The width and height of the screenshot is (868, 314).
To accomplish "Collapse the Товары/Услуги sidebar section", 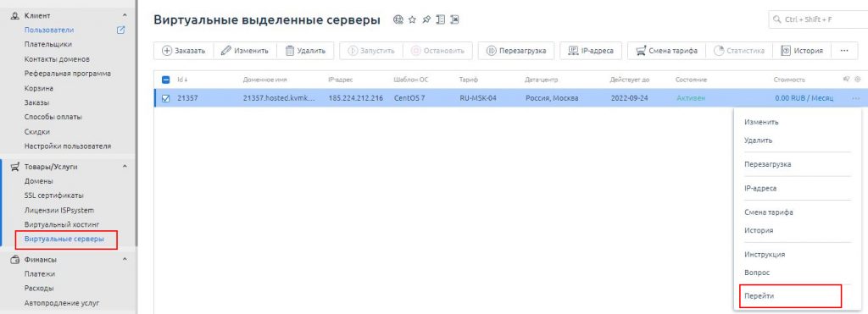I will click(x=124, y=166).
